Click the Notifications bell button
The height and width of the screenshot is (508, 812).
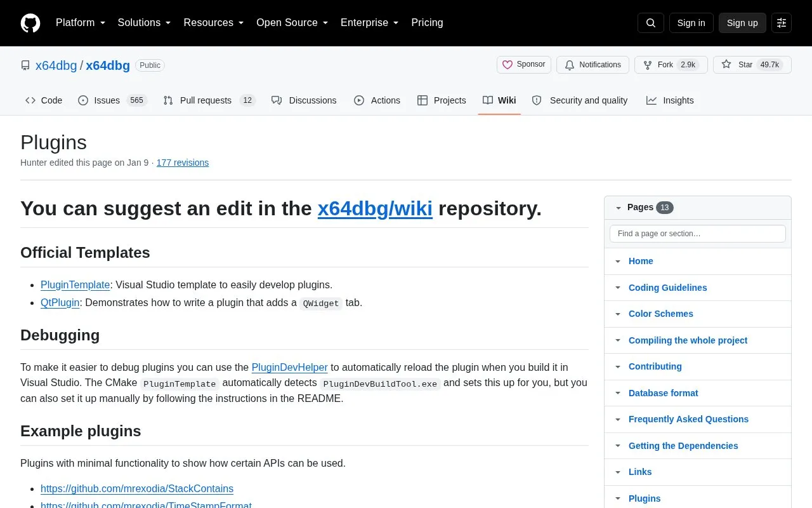593,65
